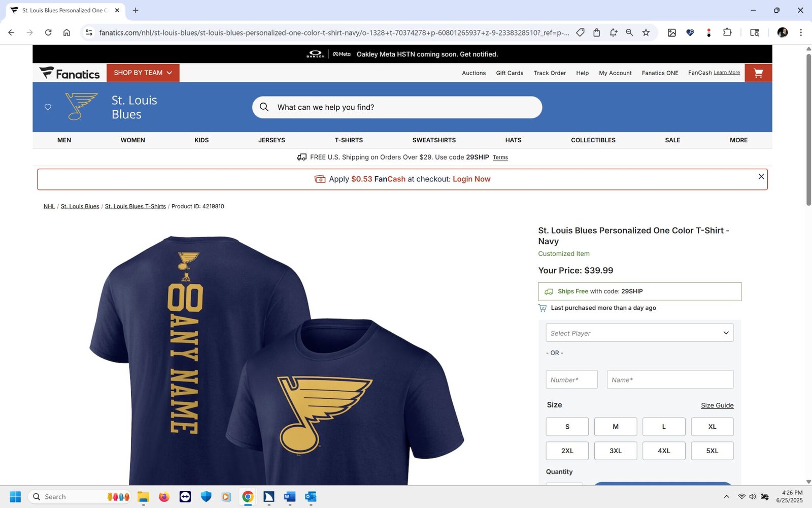Open Windows Start menu

[15, 497]
